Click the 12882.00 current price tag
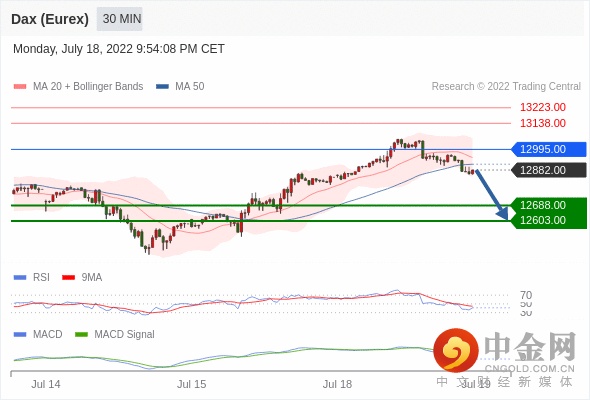590x400 pixels. coord(549,170)
